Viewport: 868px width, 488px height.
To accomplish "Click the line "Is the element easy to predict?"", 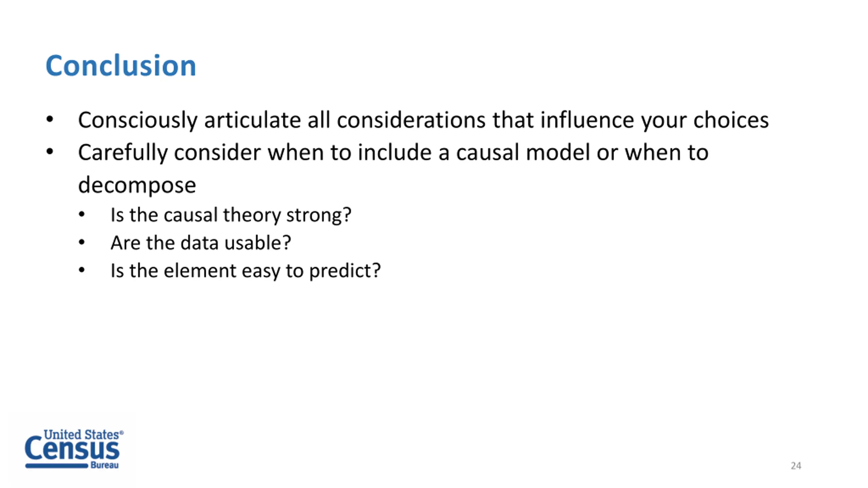I will (245, 271).
